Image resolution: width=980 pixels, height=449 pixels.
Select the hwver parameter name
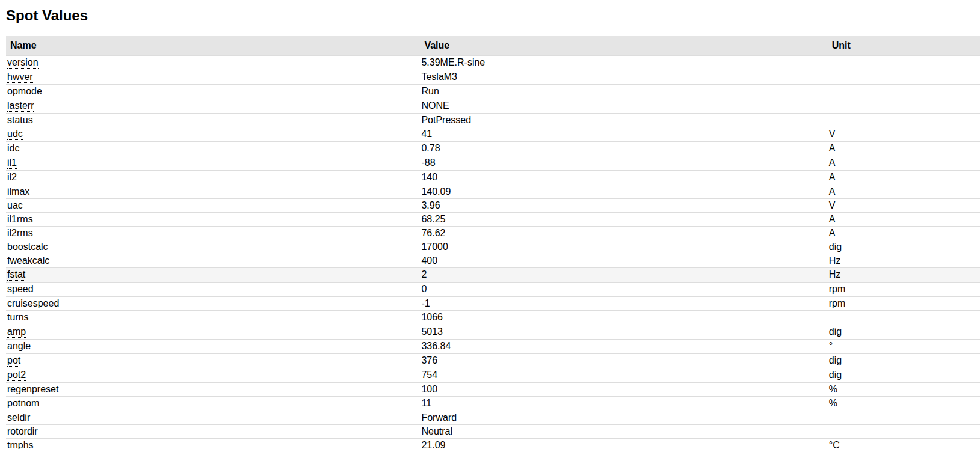coord(20,77)
